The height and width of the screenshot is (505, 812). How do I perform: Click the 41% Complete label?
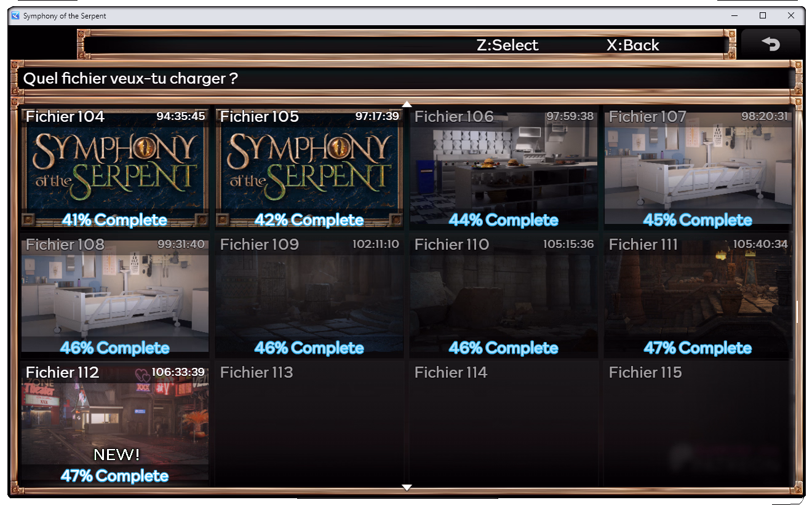[114, 220]
